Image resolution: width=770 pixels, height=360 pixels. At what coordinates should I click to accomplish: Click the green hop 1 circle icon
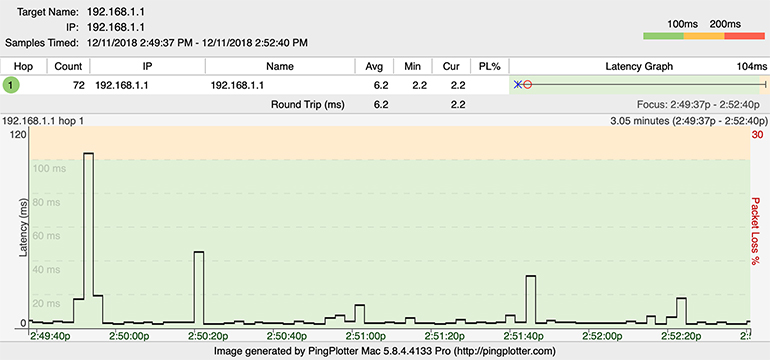pyautogui.click(x=11, y=85)
